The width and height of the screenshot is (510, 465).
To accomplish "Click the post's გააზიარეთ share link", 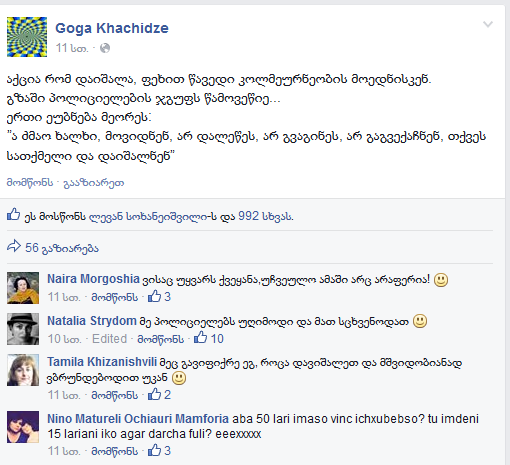I will [94, 183].
